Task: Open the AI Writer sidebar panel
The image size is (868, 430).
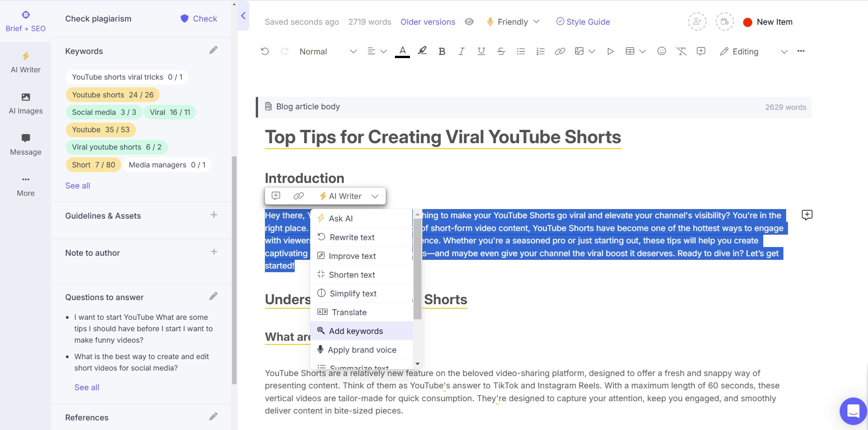Action: (x=26, y=63)
